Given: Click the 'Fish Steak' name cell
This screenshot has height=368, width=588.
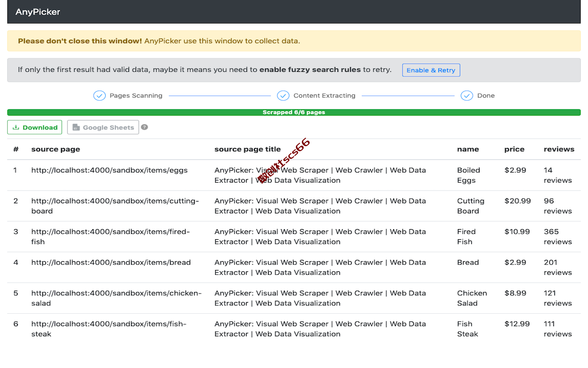Looking at the screenshot, I should tap(468, 329).
